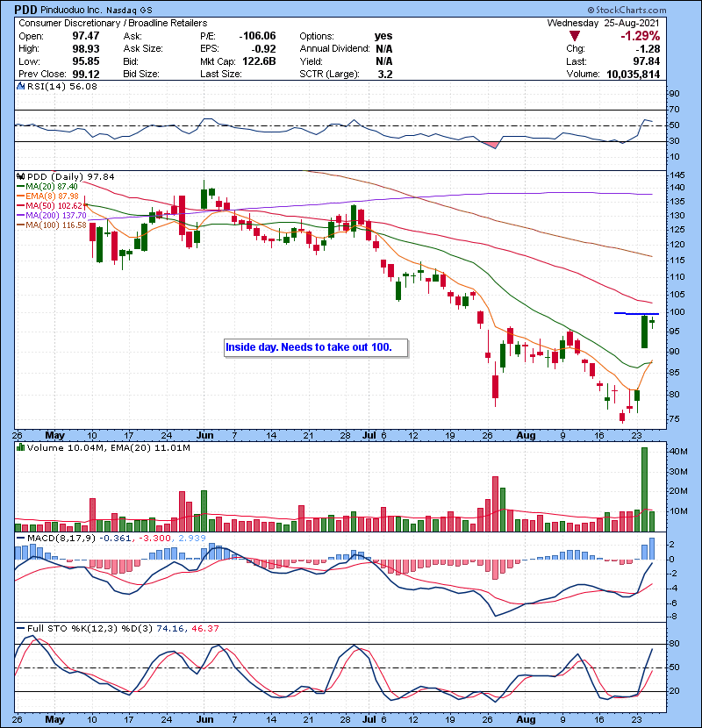Click the RSI(14) 56.08 label
The height and width of the screenshot is (728, 702).
coord(62,86)
